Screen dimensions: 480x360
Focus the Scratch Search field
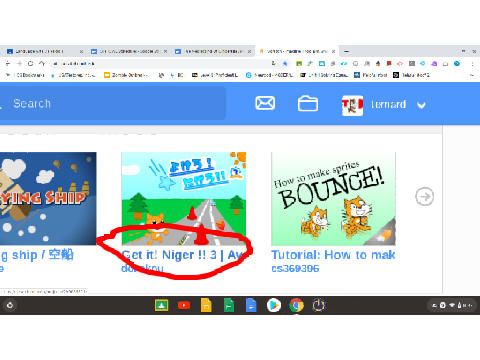[113, 103]
